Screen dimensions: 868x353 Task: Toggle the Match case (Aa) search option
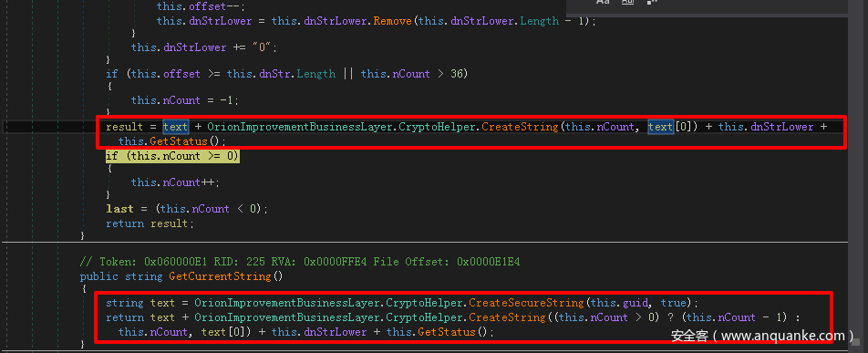click(603, 2)
